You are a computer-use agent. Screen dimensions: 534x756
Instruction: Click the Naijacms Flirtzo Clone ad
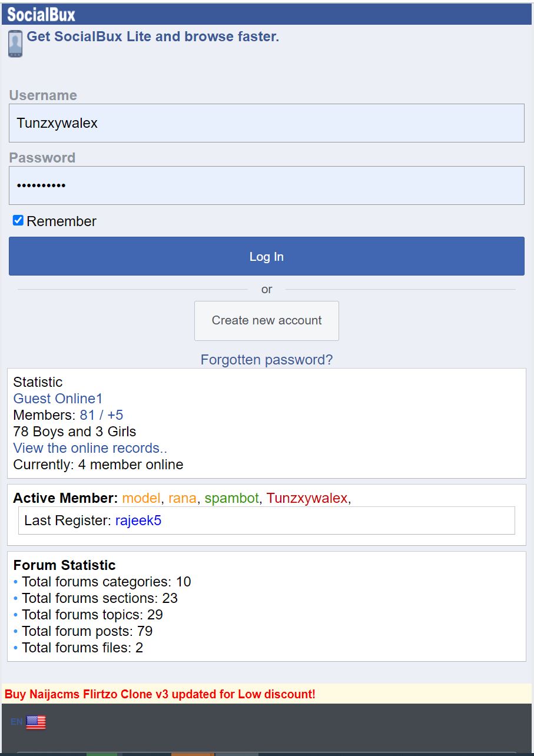point(160,694)
